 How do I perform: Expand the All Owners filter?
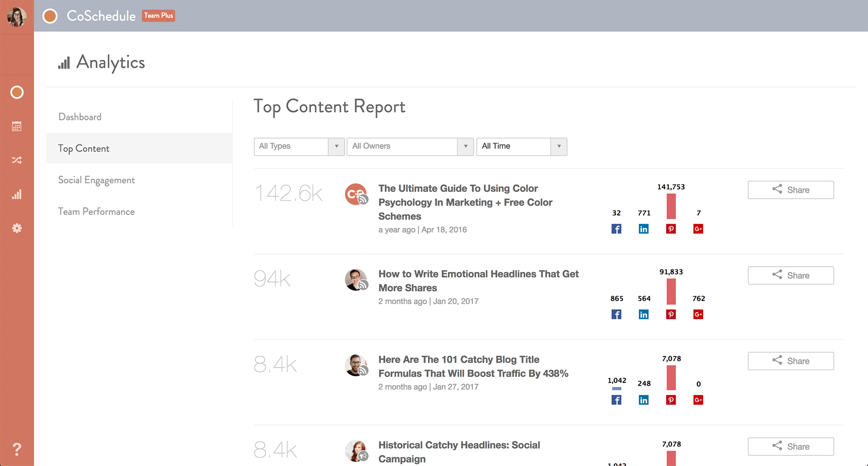tap(410, 146)
